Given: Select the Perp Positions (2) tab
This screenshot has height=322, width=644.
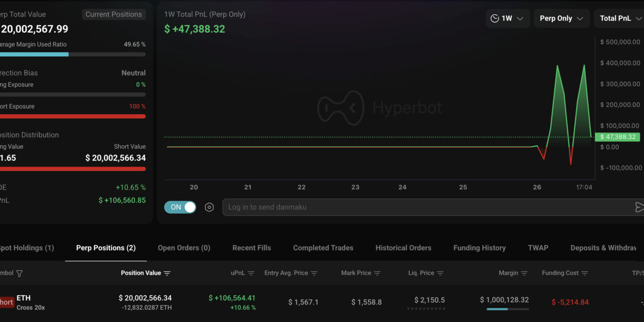Looking at the screenshot, I should pyautogui.click(x=106, y=248).
